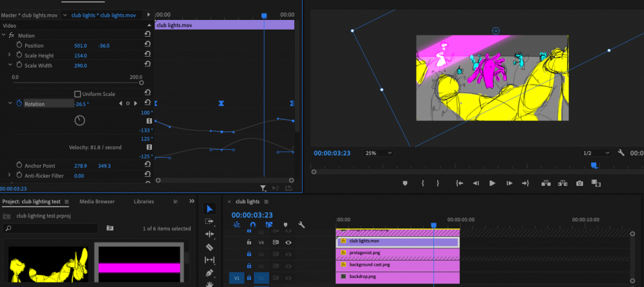This screenshot has height=287, width=644.
Task: Select the Track Select Forward tool
Action: click(x=209, y=221)
